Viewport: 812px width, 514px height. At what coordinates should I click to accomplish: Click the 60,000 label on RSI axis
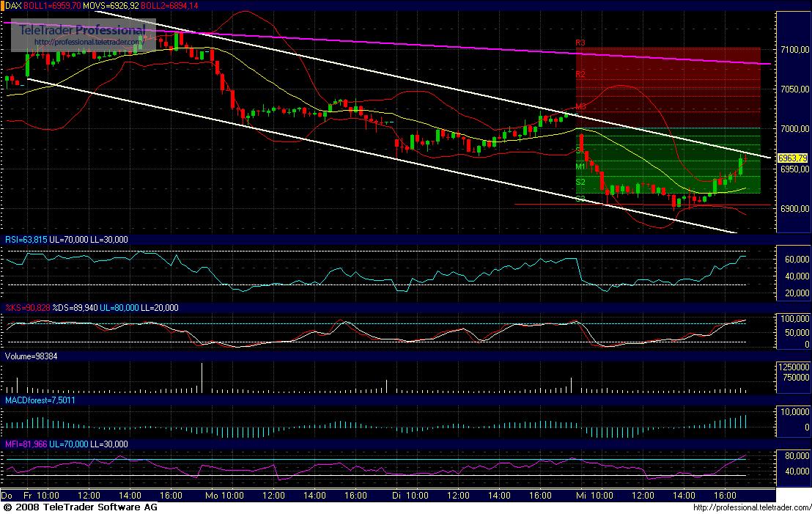pos(797,259)
